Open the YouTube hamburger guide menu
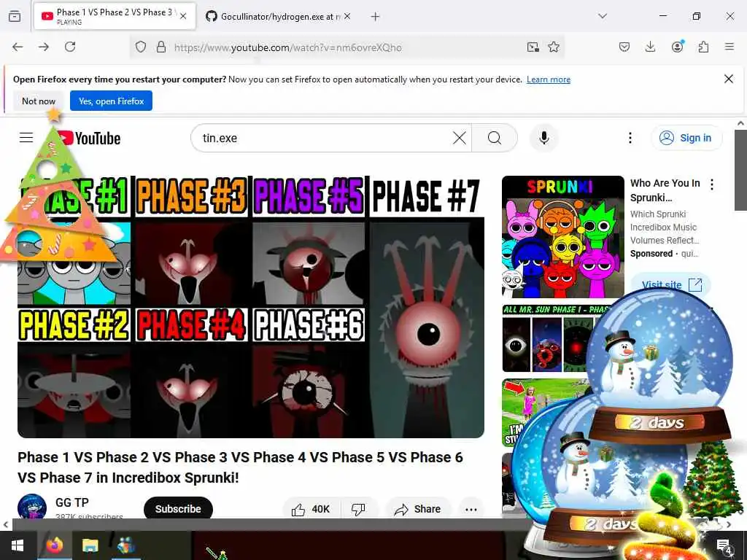Viewport: 747px width, 560px height. pyautogui.click(x=26, y=138)
